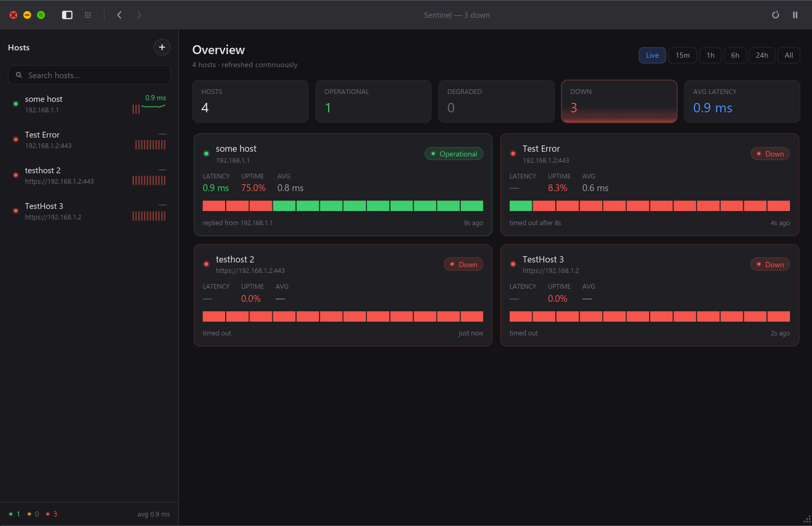Select the Live time range
The width and height of the screenshot is (812, 526).
[652, 55]
